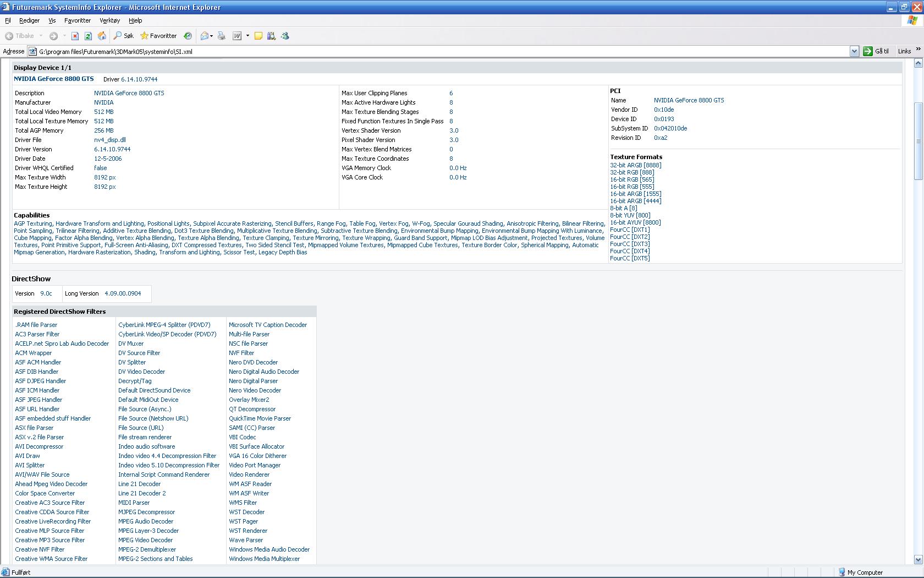The width and height of the screenshot is (924, 578).
Task: Print the page with printer icon
Action: click(x=222, y=36)
